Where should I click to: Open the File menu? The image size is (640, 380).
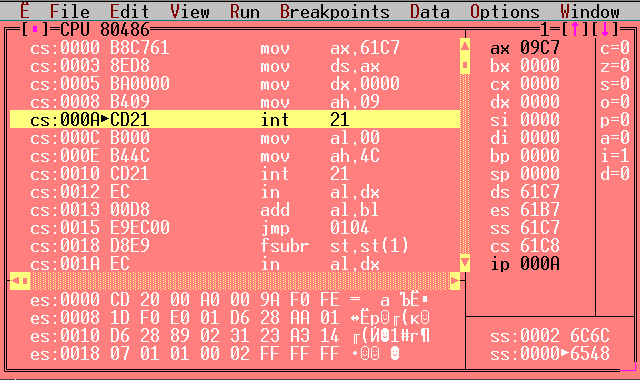[x=69, y=11]
